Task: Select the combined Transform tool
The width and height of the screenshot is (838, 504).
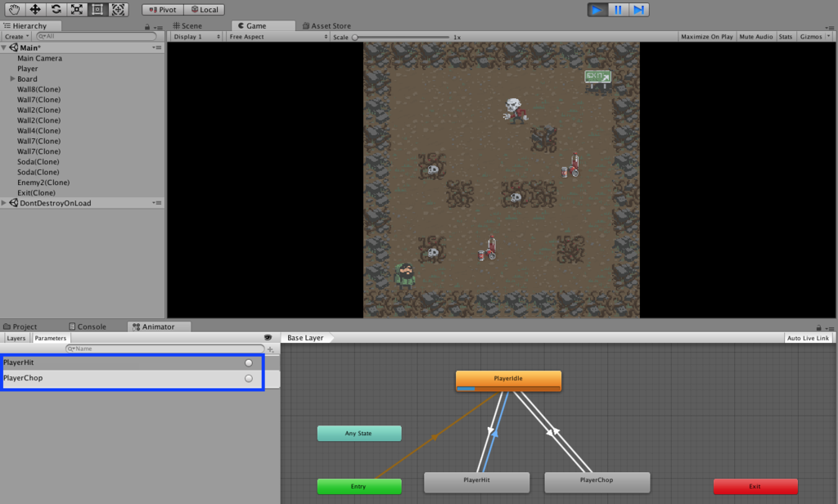Action: pos(118,9)
